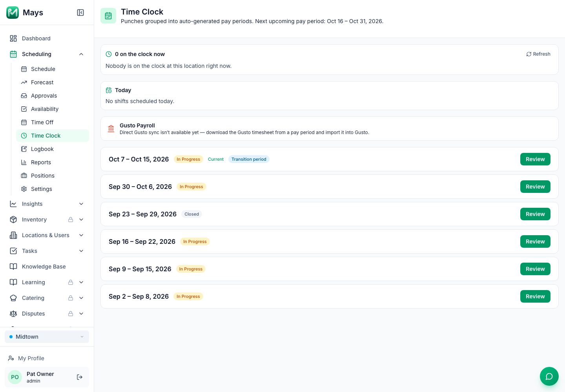Expand the Catering section chevron
The width and height of the screenshot is (565, 392).
[x=81, y=298]
